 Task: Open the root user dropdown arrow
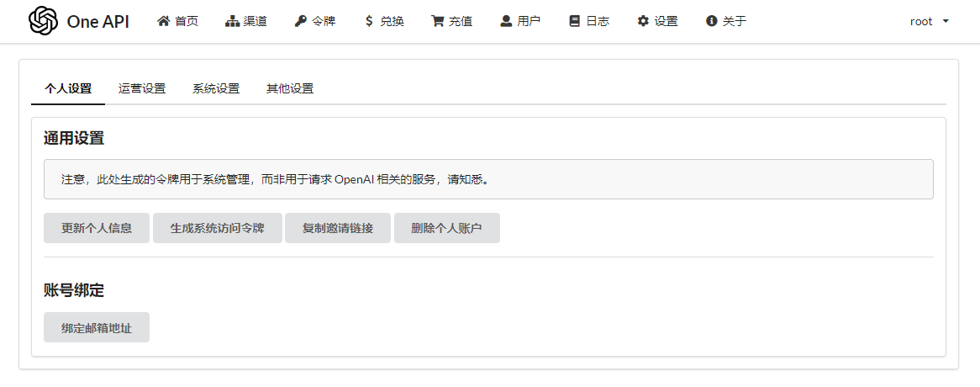(946, 21)
